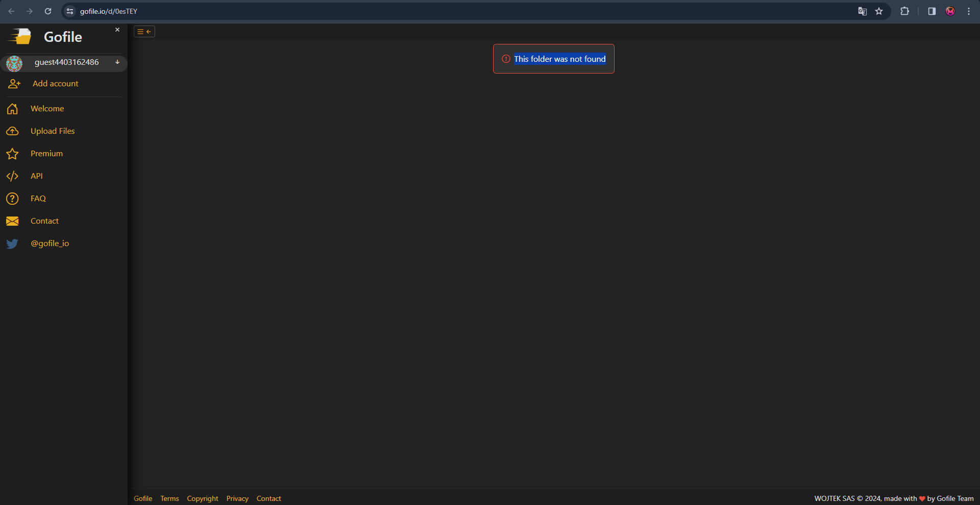Image resolution: width=980 pixels, height=505 pixels.
Task: Open the Upload Files menu item
Action: [53, 131]
